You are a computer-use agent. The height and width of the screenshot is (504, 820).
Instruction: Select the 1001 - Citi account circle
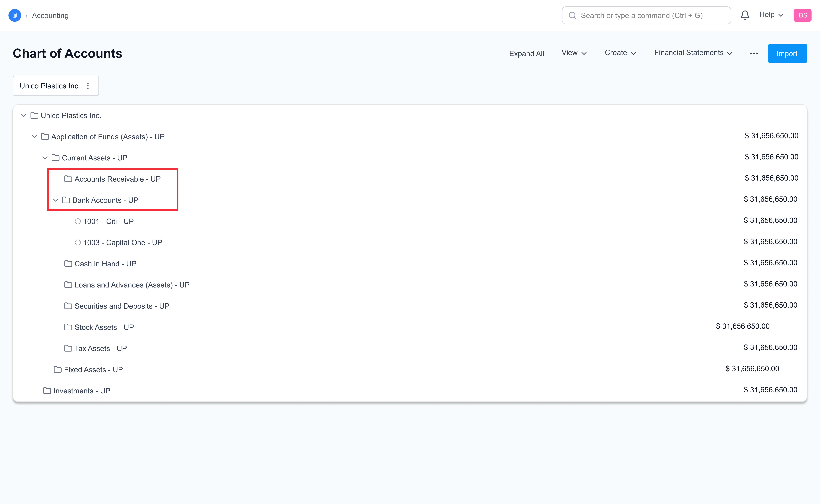(78, 221)
